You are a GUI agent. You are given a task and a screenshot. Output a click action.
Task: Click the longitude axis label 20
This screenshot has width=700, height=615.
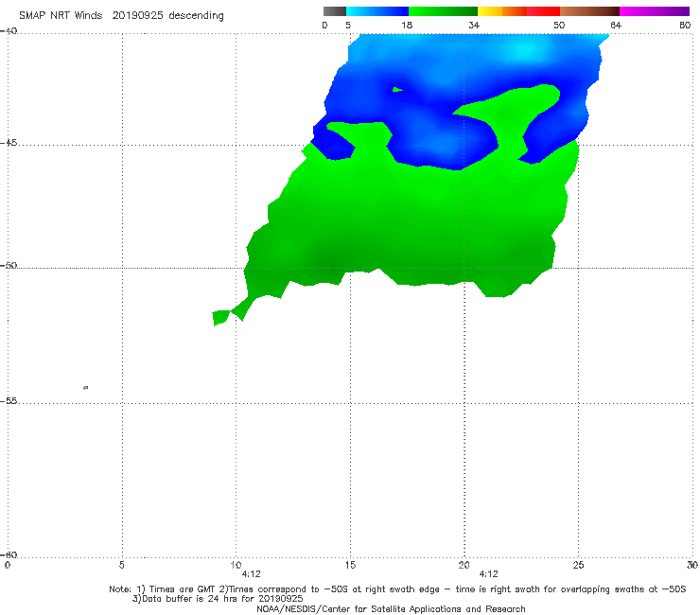pos(464,565)
